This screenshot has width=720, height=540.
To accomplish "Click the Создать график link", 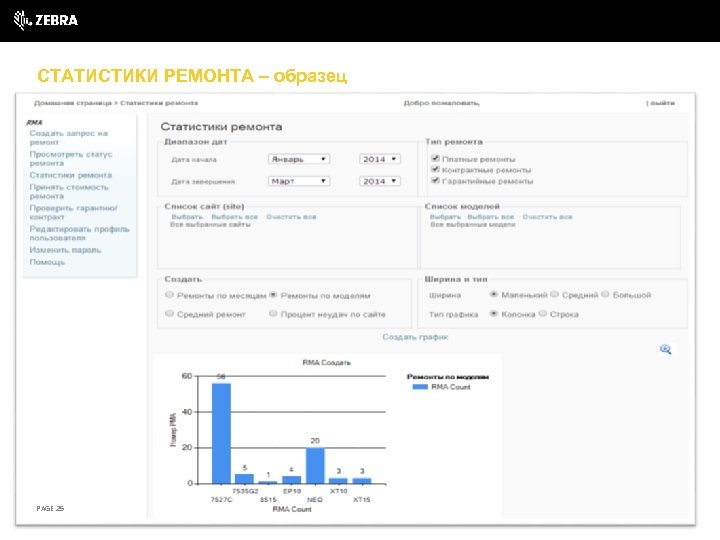I will (415, 337).
